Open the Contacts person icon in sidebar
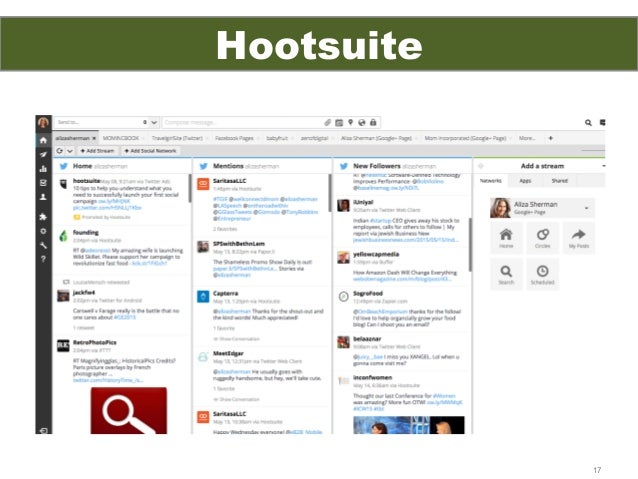638x479 pixels. pyautogui.click(x=43, y=197)
